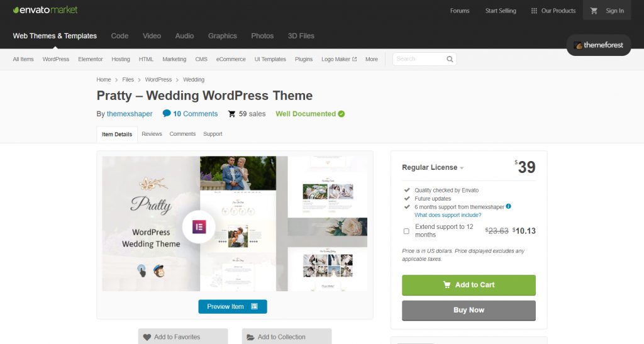Open the Video category
This screenshot has width=644, height=344.
[x=152, y=36]
